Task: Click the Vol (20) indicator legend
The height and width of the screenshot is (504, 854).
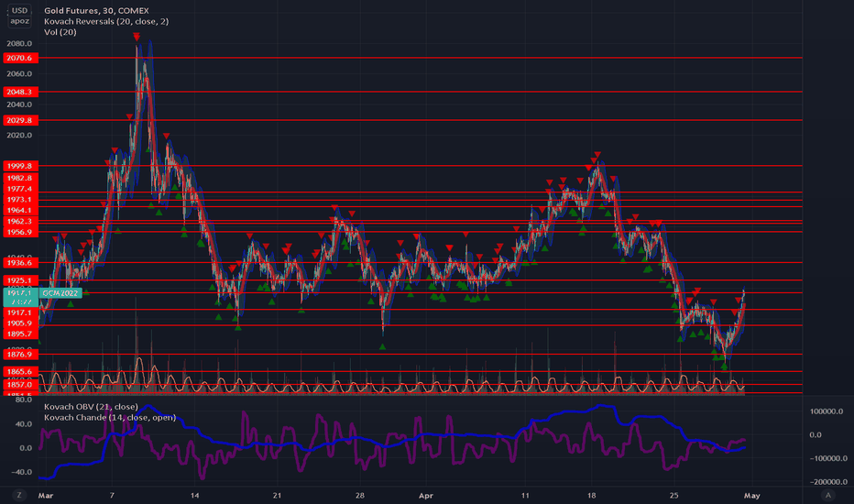Action: click(x=60, y=32)
